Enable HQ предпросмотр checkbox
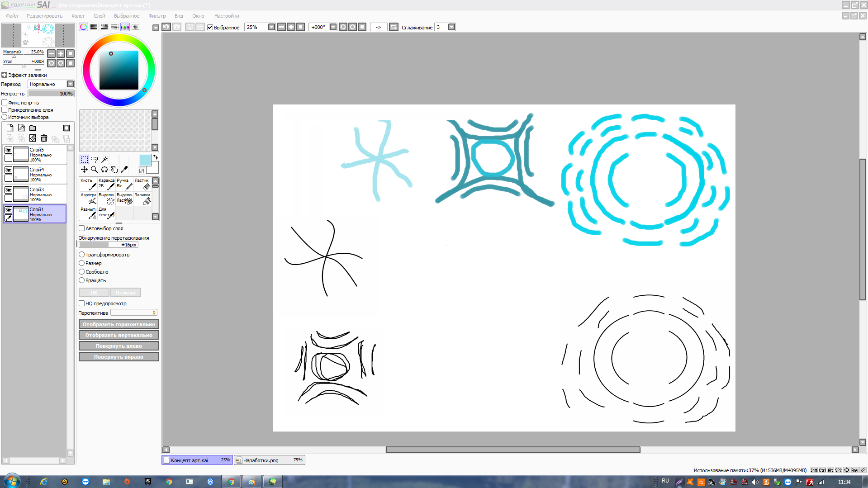 (82, 303)
